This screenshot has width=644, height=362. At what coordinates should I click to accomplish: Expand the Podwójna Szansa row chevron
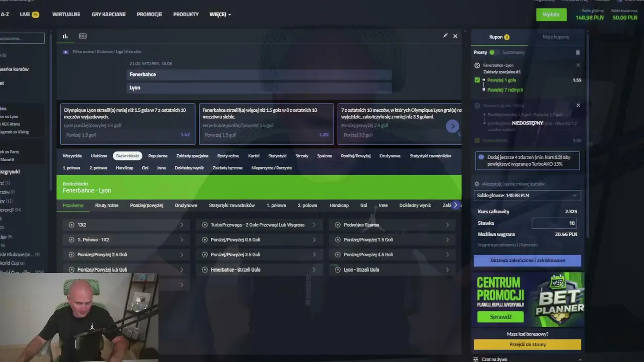(447, 225)
